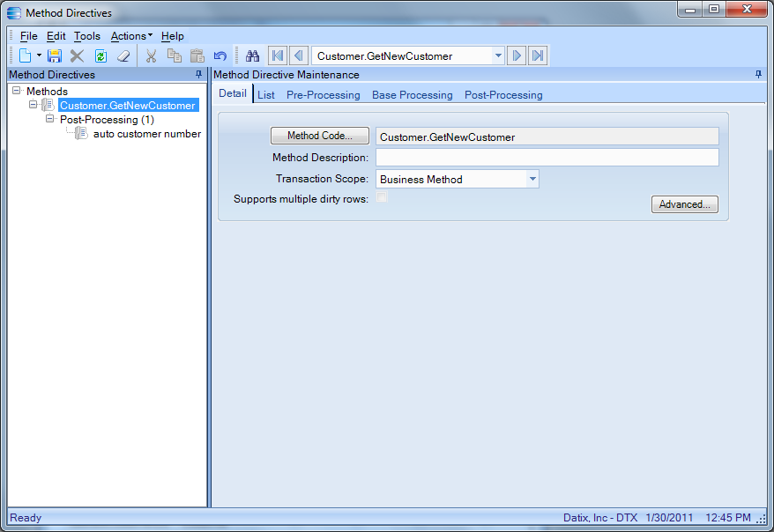Switch to the Pre-Processing tab

323,94
